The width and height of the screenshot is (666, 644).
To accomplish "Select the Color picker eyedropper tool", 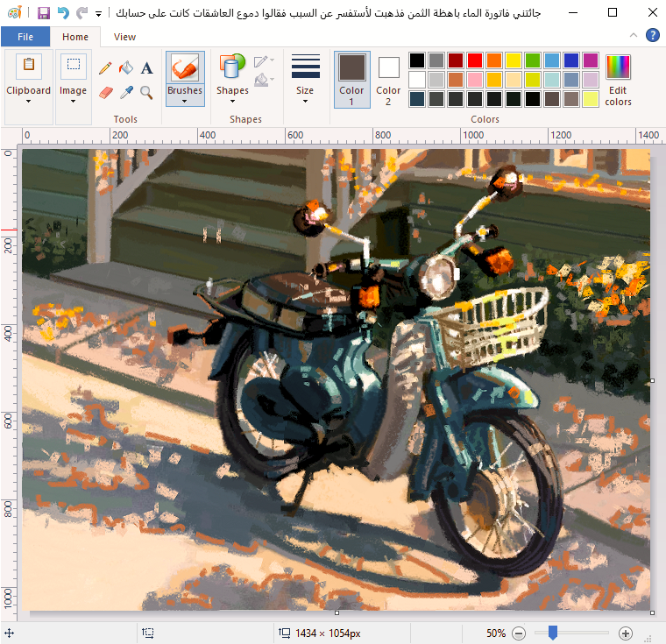I will click(126, 92).
